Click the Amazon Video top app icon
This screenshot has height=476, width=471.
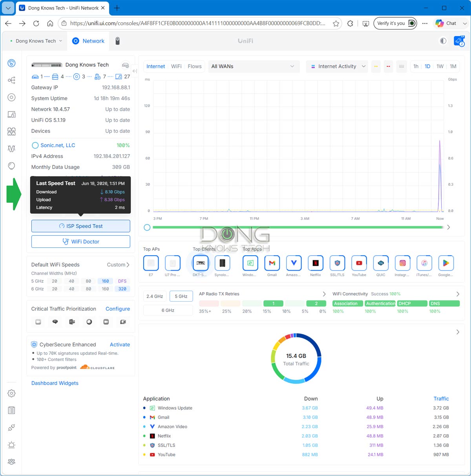point(294,263)
